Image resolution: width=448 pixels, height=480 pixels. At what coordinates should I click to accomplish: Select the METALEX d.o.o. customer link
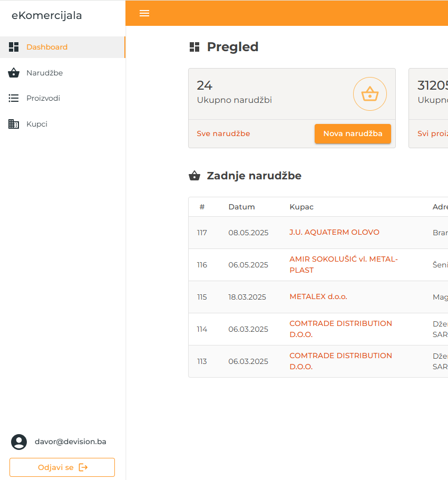(x=318, y=296)
